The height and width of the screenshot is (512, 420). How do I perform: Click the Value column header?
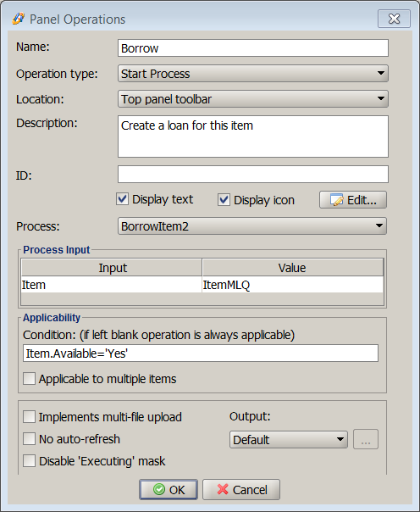(x=292, y=268)
